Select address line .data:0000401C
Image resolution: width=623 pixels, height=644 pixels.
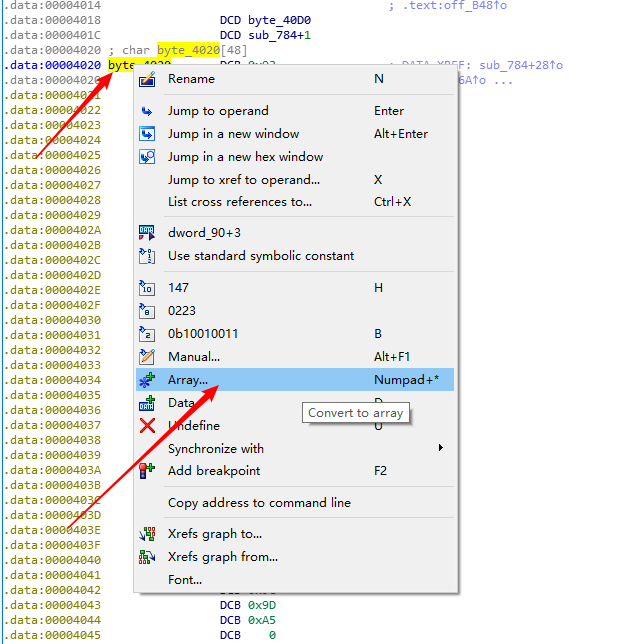pos(53,35)
